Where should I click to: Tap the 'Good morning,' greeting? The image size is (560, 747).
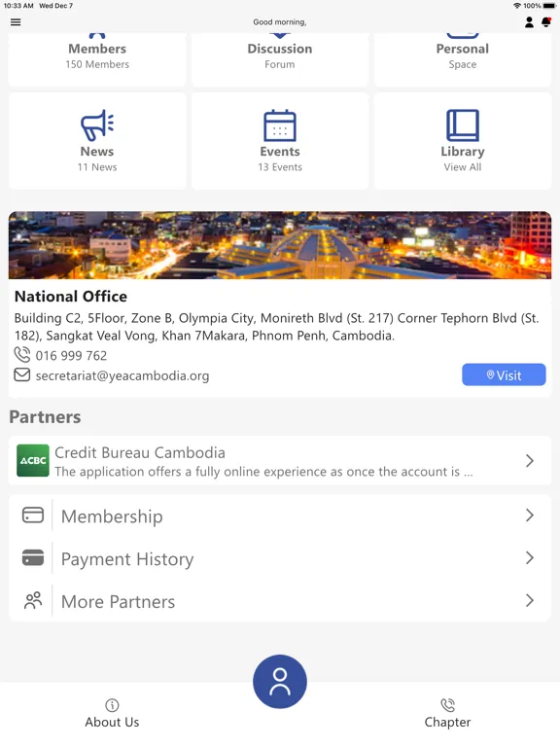(280, 22)
